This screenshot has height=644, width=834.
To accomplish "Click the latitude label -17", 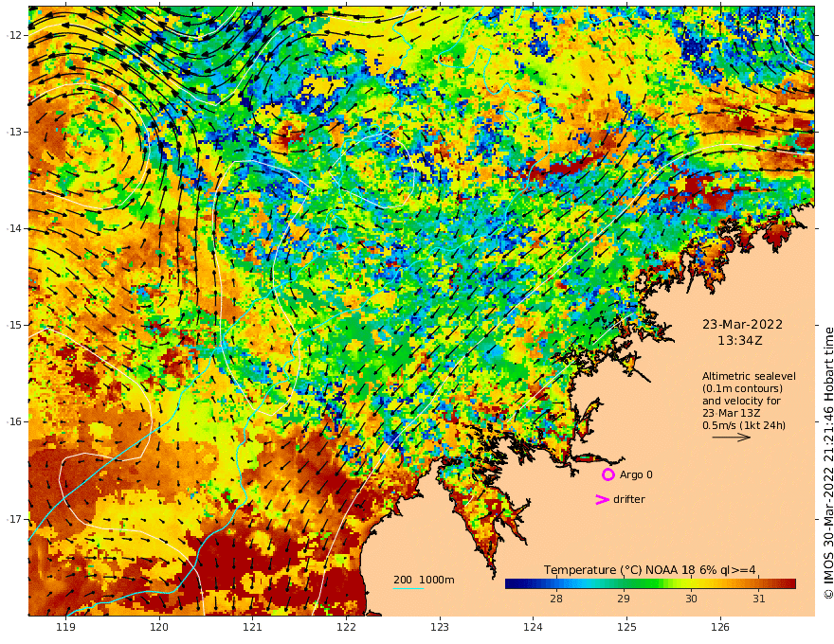I will [14, 519].
